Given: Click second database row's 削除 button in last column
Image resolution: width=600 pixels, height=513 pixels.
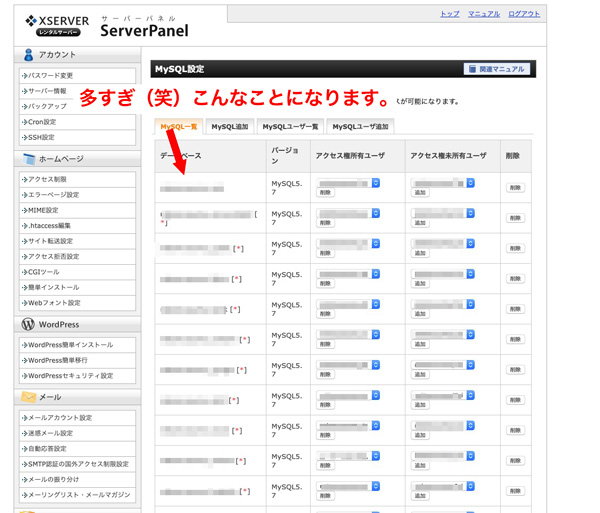Looking at the screenshot, I should click(515, 218).
